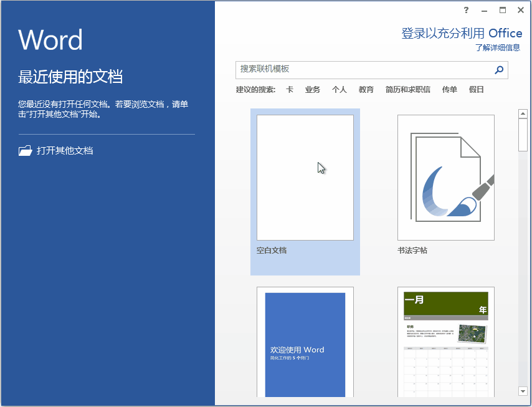The height and width of the screenshot is (407, 532).
Task: Open the Help question mark icon
Action: pos(466,10)
